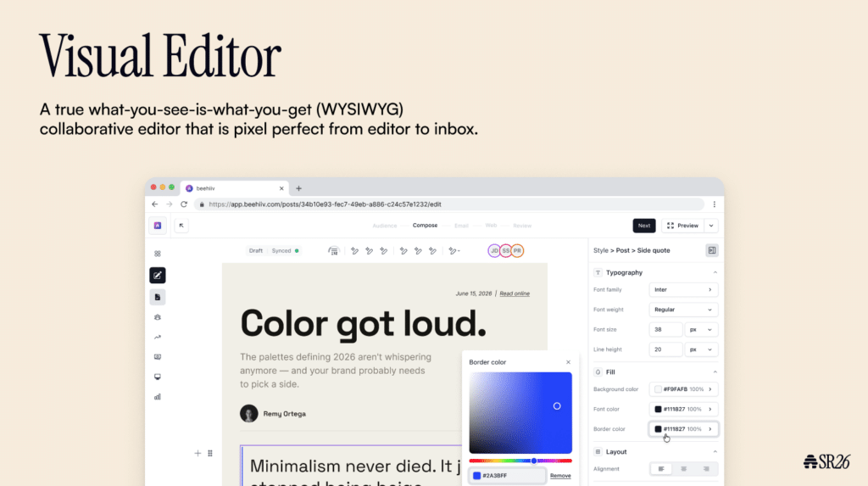Open the trending arrow icon in the left sidebar
Image resolution: width=868 pixels, height=486 pixels.
pos(157,337)
